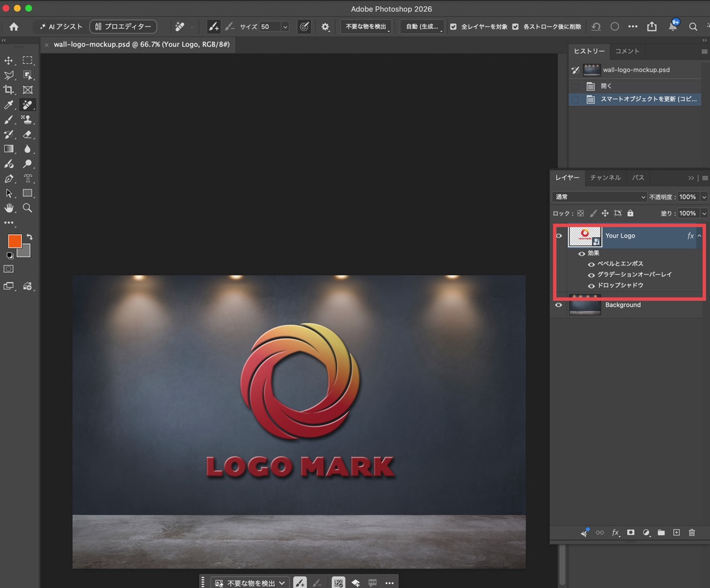
Task: Switch to the パス tab
Action: point(638,177)
